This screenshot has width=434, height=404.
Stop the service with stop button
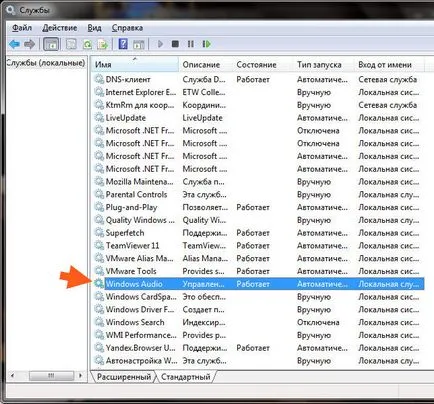(x=175, y=44)
